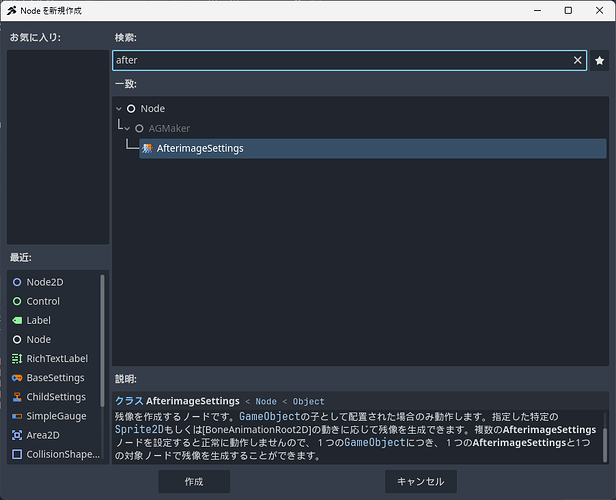This screenshot has width=616, height=500.
Task: Open the Node link in class hierarchy
Action: (x=266, y=401)
